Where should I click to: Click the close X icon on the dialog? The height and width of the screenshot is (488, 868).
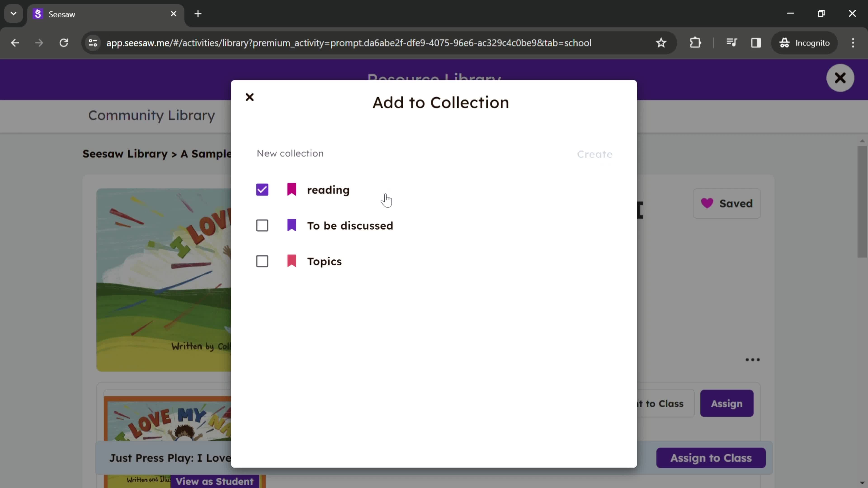click(250, 97)
